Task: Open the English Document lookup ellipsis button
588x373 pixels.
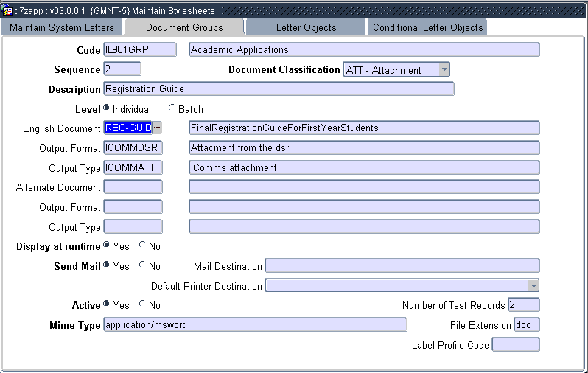Action: 156,128
